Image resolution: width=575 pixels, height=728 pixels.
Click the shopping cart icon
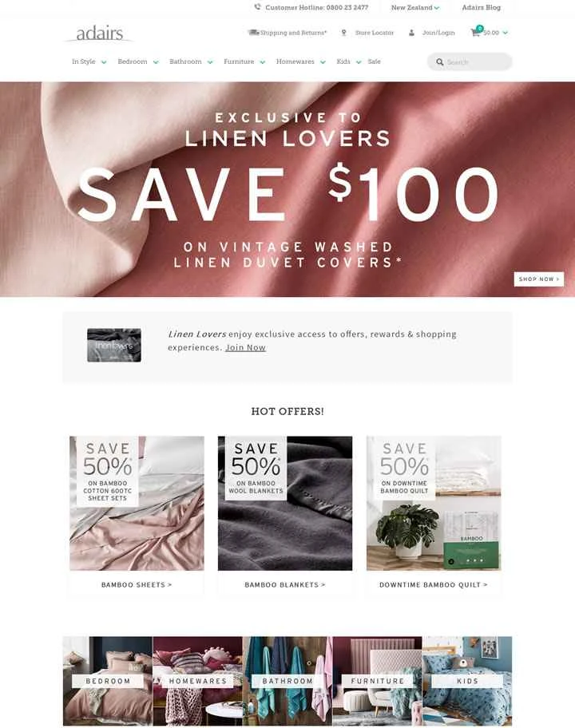pyautogui.click(x=475, y=33)
